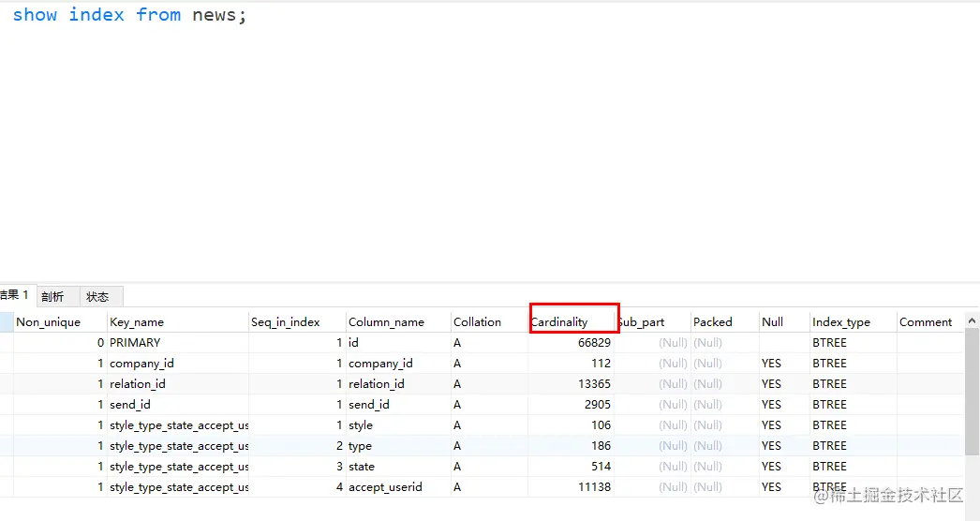This screenshot has width=980, height=521.
Task: Click the Packed column header
Action: tap(725, 322)
